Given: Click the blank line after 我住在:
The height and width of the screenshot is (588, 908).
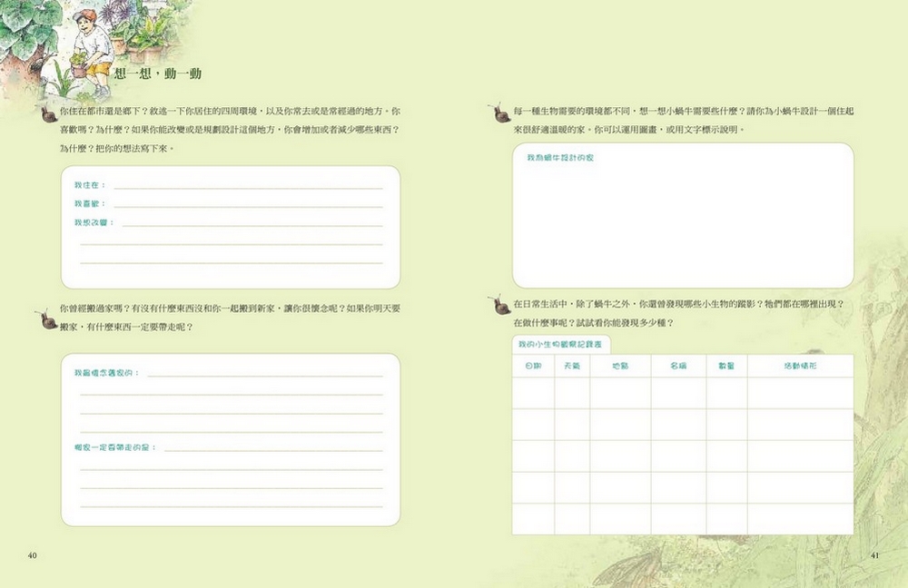Looking at the screenshot, I should coord(249,188).
